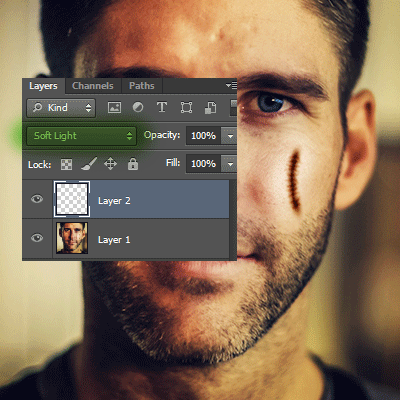Switch to the Paths tab
Viewport: 400px width, 400px height.
(142, 86)
